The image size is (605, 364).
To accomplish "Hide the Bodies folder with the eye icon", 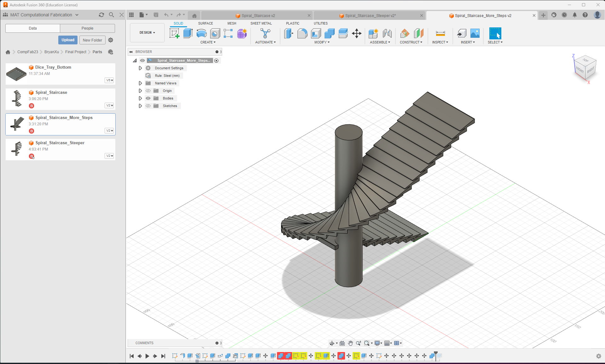I will pos(148,98).
